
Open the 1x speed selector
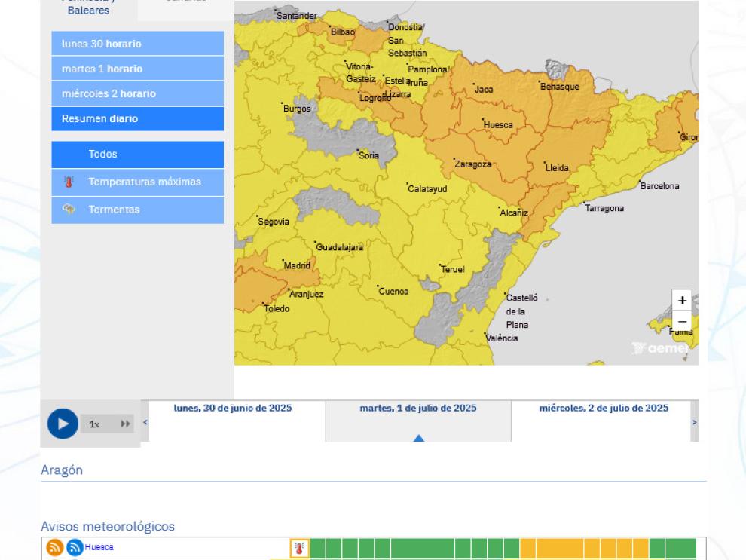(x=107, y=424)
